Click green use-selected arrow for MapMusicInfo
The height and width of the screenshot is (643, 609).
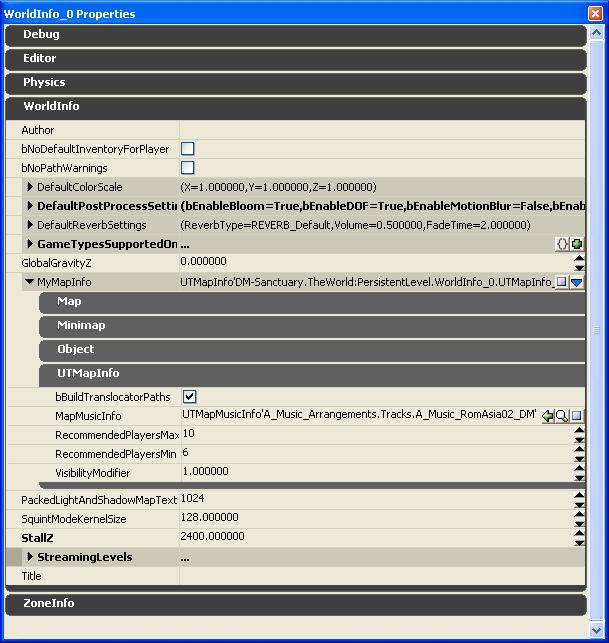tap(548, 416)
